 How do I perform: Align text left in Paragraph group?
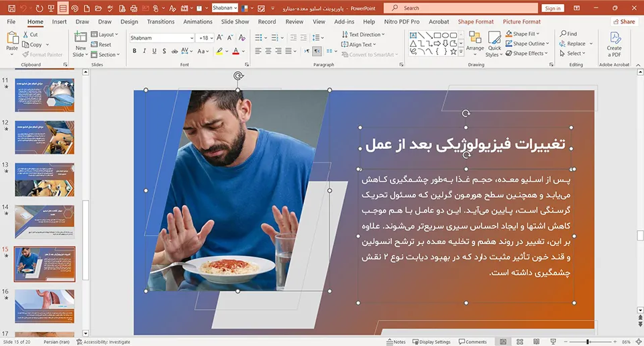click(258, 51)
